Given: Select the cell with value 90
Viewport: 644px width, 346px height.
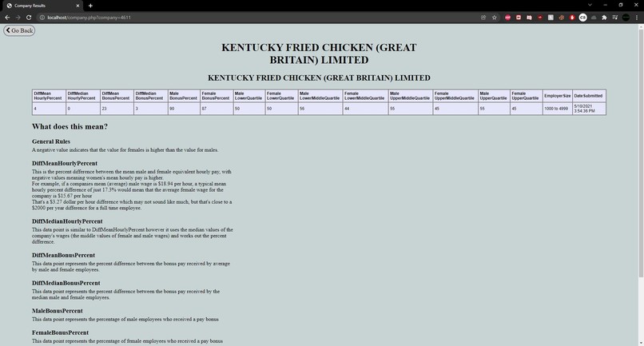Looking at the screenshot, I should click(x=184, y=109).
